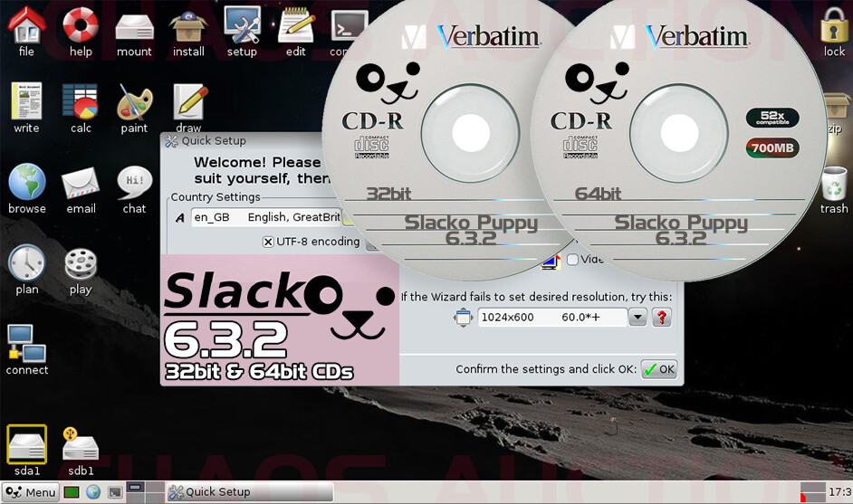
Task: Launch the connect network icon
Action: click(26, 344)
